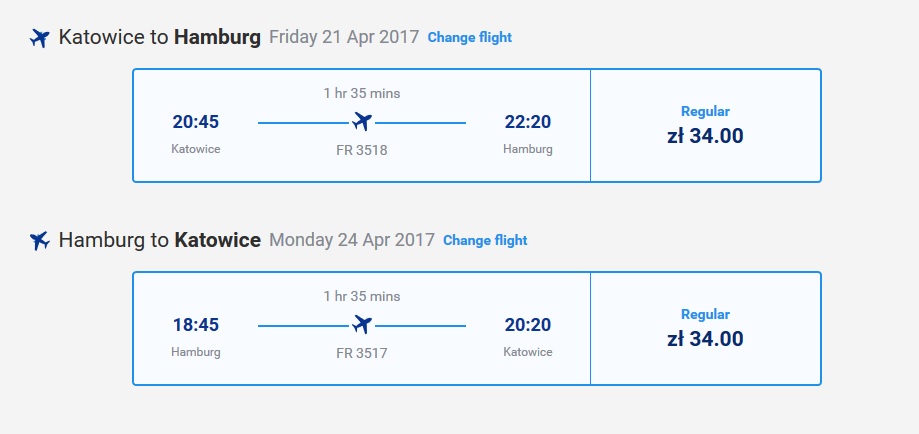
Task: Click the airplane icon above FR 3518
Action: 362,122
